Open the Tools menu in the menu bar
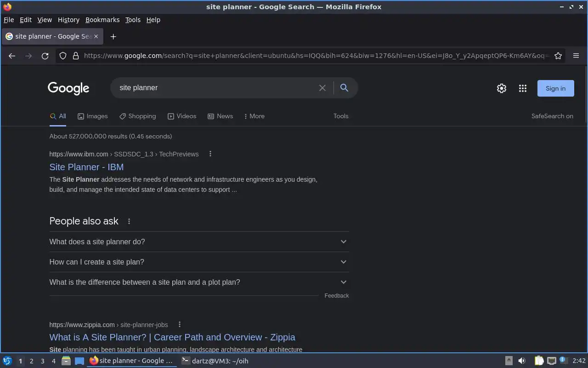Screen dimensions: 588x368 click(x=133, y=20)
